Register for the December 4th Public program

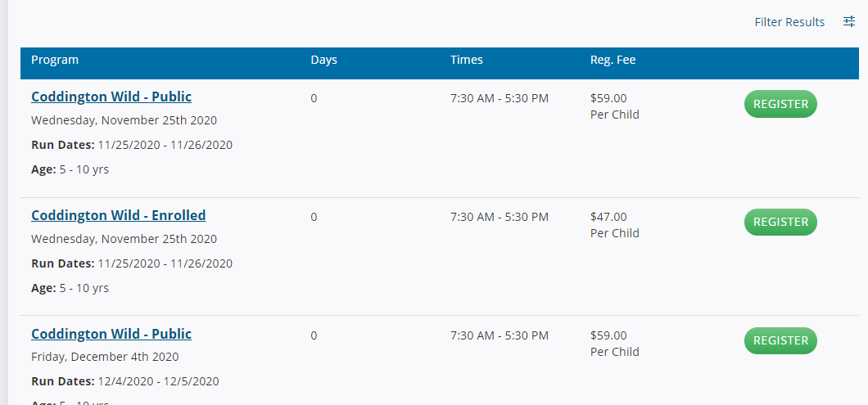pyautogui.click(x=780, y=340)
